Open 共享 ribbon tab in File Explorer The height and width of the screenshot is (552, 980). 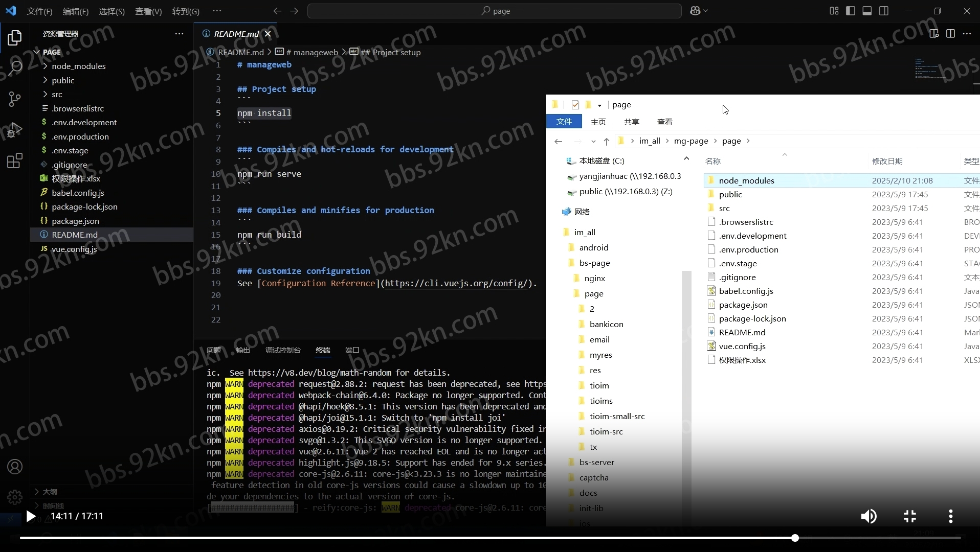point(631,122)
